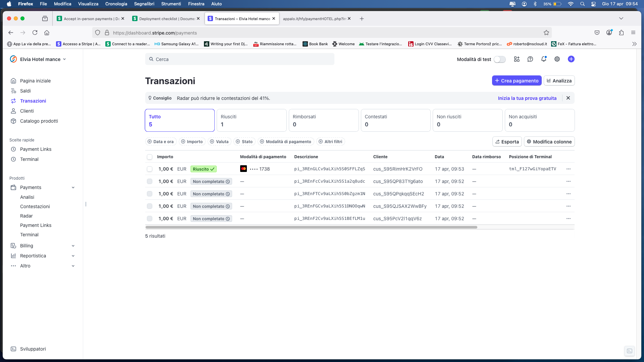Select all transactions header checkbox

coord(150,157)
